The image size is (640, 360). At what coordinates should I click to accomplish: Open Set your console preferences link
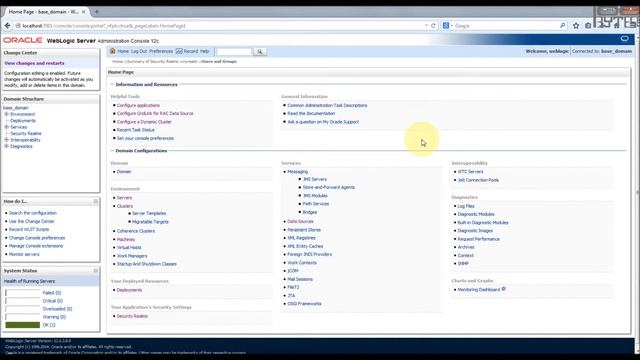click(x=145, y=138)
